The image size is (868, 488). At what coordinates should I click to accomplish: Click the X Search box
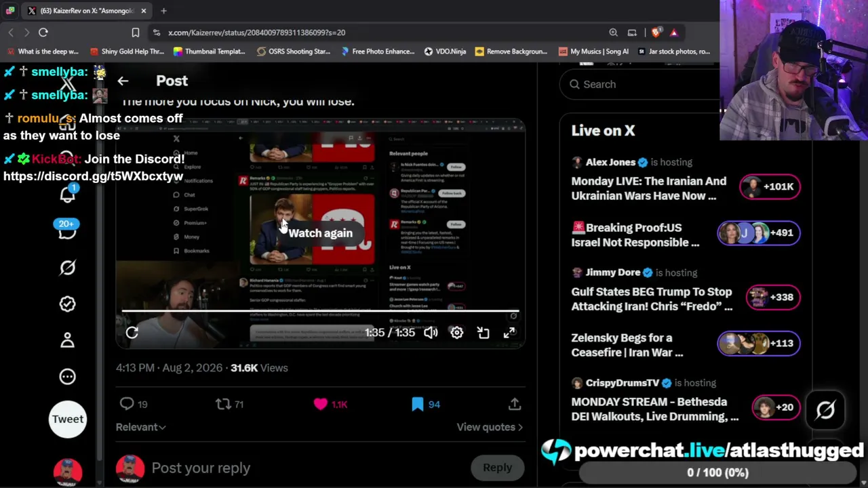pyautogui.click(x=639, y=84)
